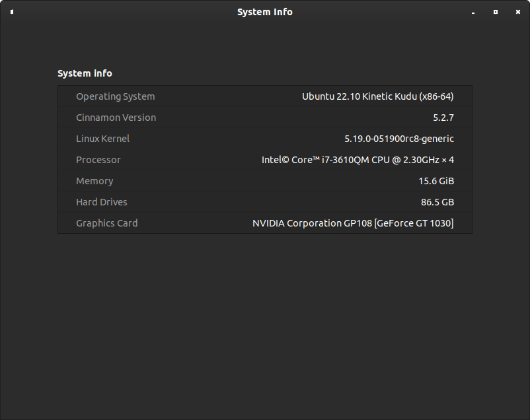Select the Hard Drives row label
Viewport: 530px width, 420px height.
[101, 202]
